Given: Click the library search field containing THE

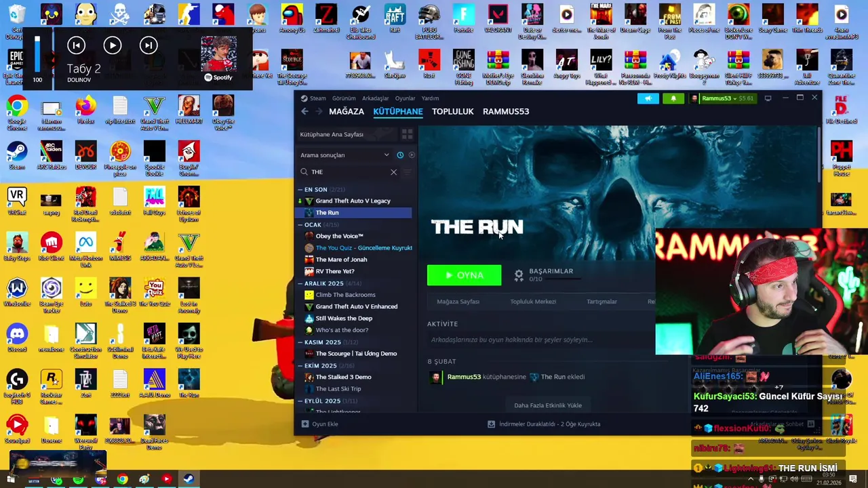Looking at the screenshot, I should (x=349, y=172).
